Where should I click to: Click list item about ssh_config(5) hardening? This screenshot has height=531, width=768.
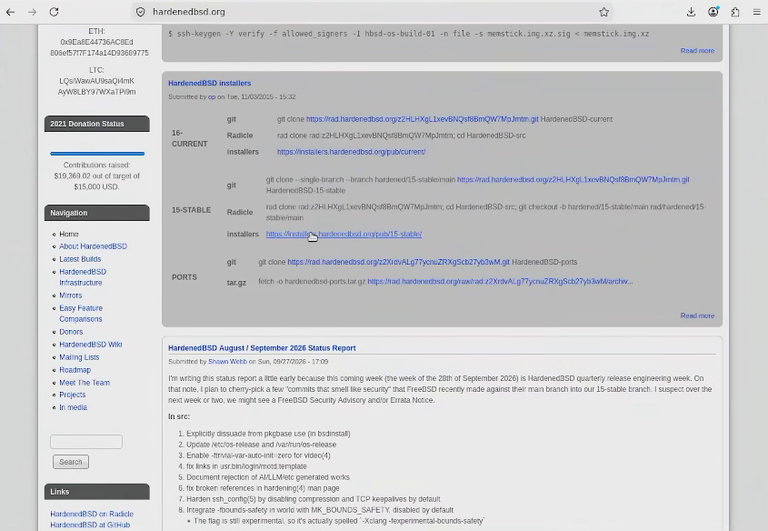tap(313, 499)
